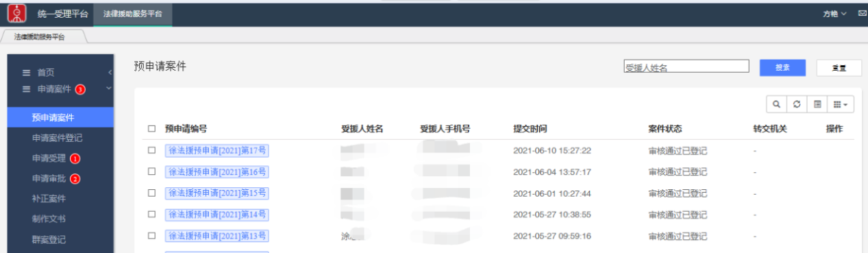Screen dimensions: 868x253
Task: Toggle the table list view icon
Action: [817, 104]
